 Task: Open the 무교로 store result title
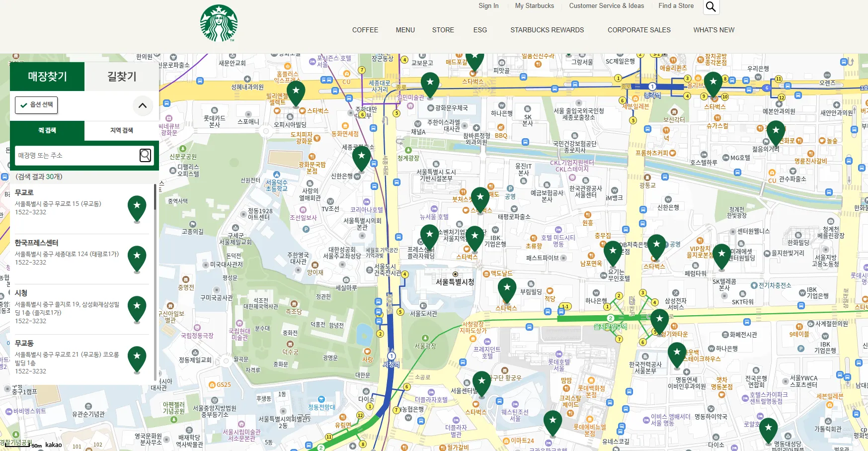(24, 192)
